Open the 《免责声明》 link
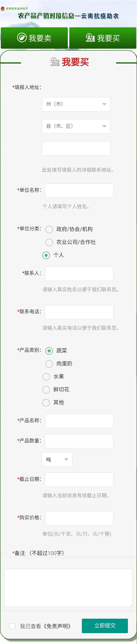This screenshot has width=137, height=644. coord(57,626)
